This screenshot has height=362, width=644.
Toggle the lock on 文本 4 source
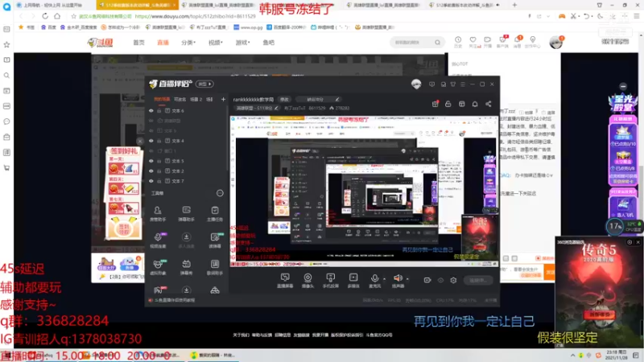[159, 141]
